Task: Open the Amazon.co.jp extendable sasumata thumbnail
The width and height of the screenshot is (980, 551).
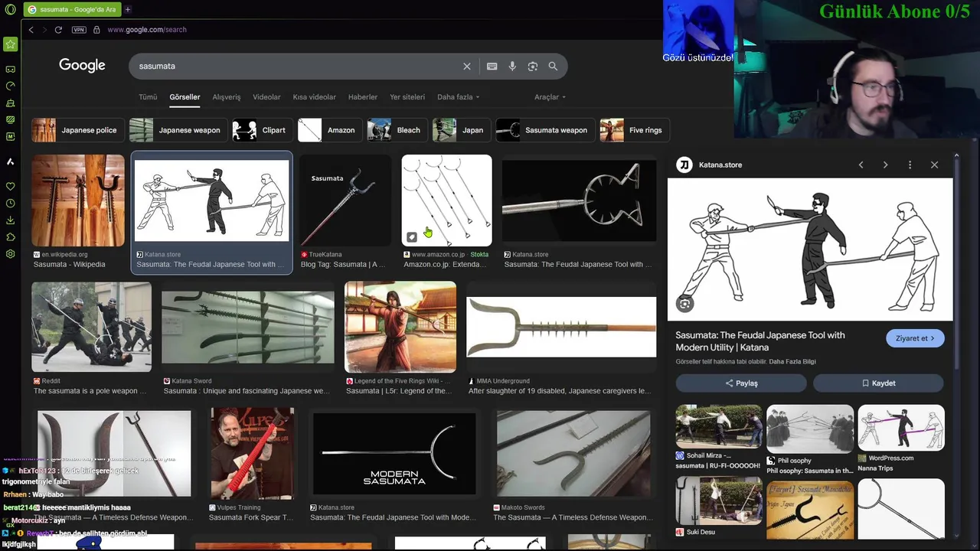Action: [447, 201]
